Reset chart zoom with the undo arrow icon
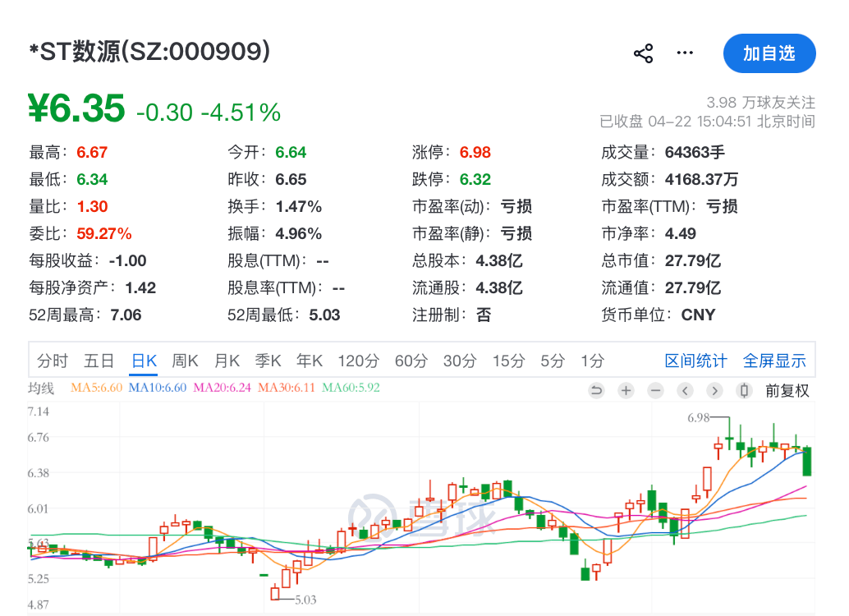Screen dimensions: 849x616 [x=596, y=391]
